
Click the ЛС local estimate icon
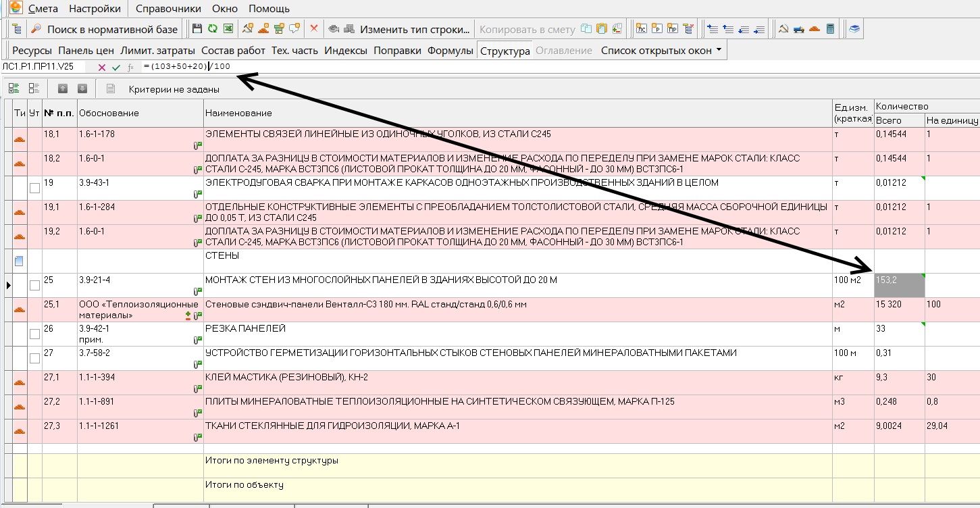641,29
